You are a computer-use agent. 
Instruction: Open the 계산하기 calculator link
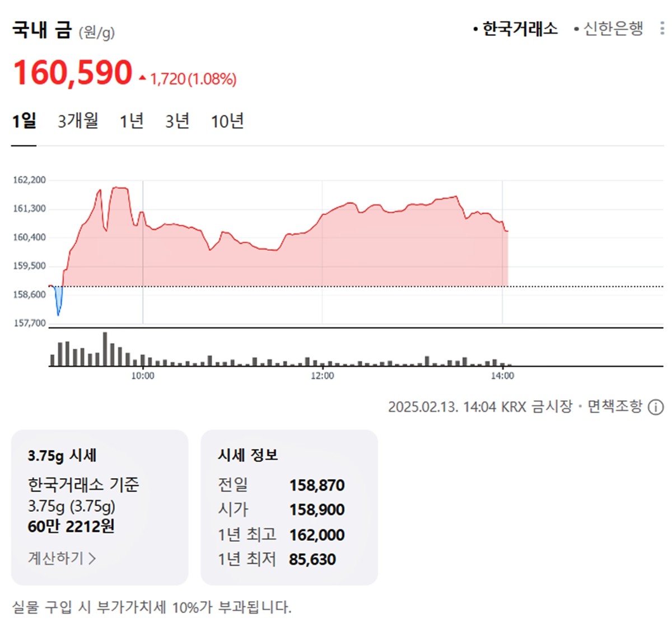pos(62,558)
